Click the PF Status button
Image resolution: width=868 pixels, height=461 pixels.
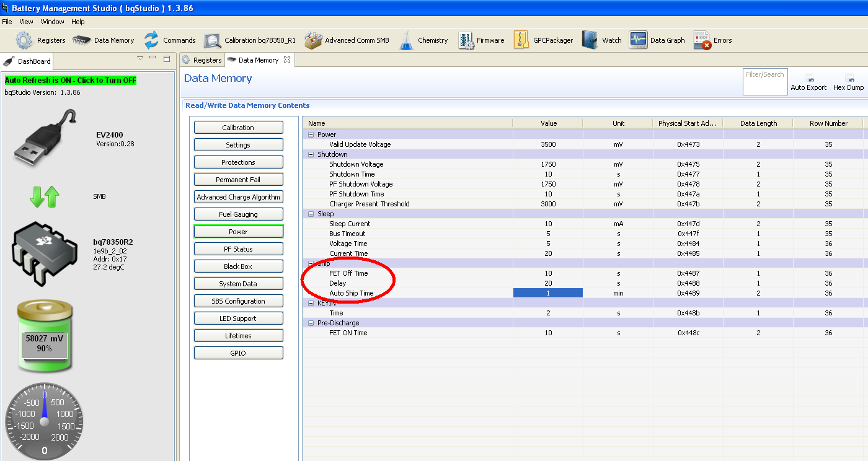(239, 249)
